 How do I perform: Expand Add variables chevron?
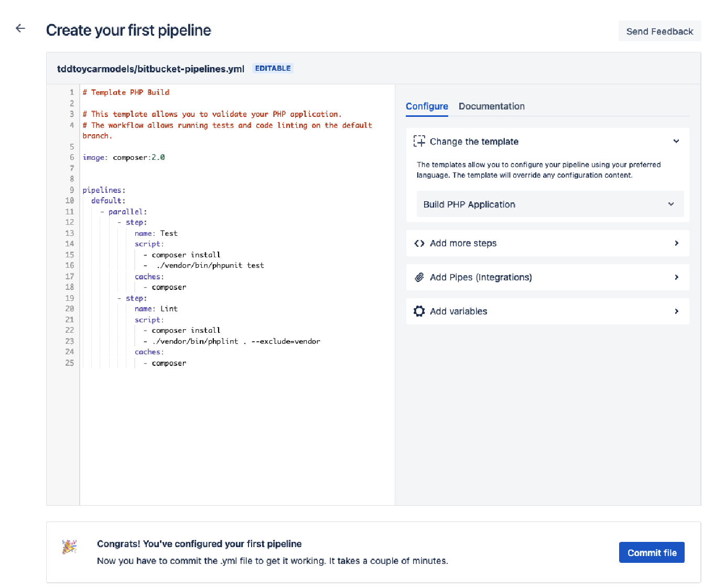677,311
